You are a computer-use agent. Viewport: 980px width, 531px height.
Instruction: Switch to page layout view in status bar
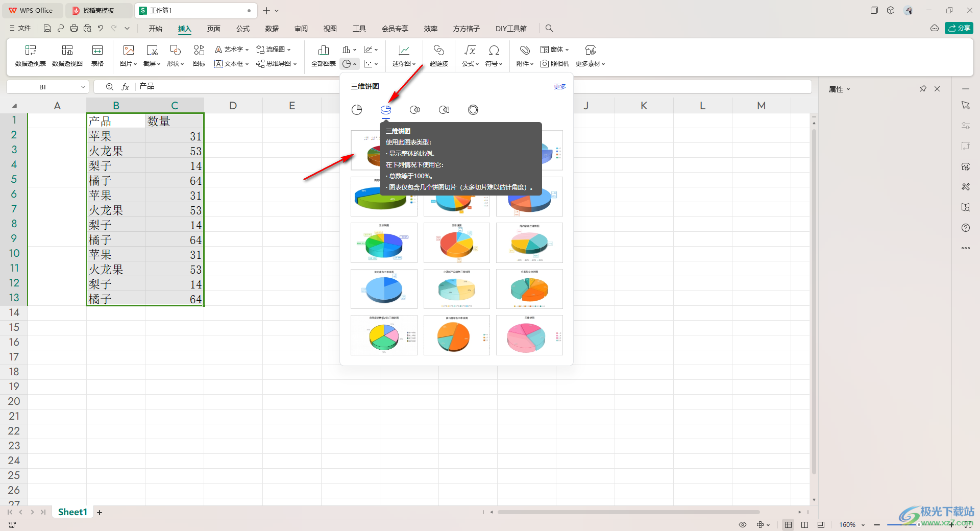805,524
